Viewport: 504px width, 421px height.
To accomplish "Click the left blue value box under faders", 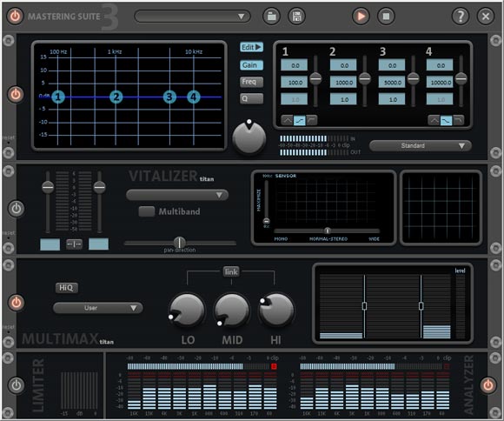I will (50, 244).
